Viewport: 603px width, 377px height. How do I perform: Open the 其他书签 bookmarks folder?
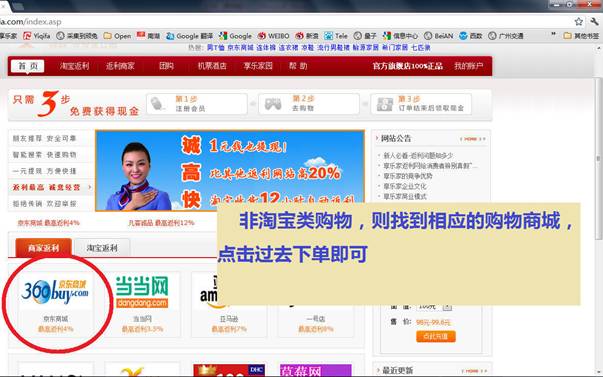(x=581, y=36)
